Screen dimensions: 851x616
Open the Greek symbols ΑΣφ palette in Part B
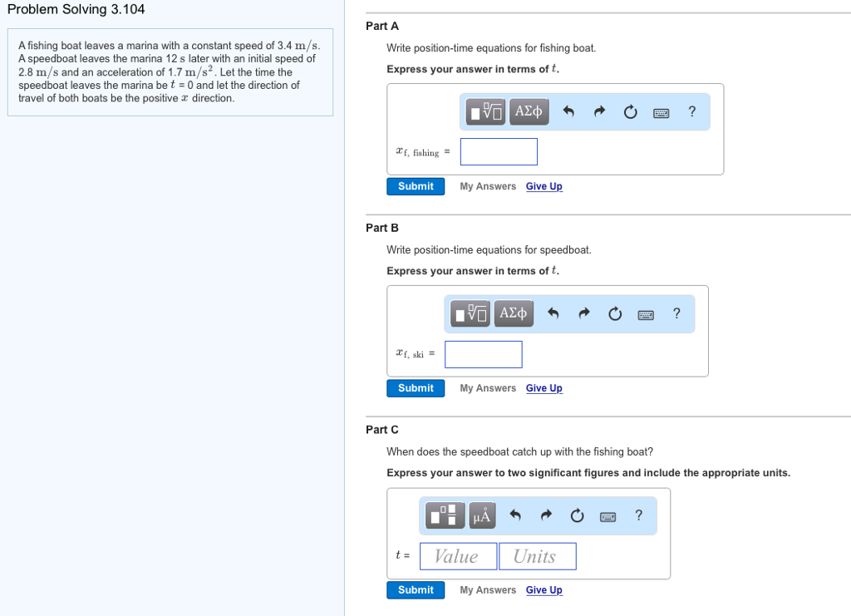pos(513,313)
